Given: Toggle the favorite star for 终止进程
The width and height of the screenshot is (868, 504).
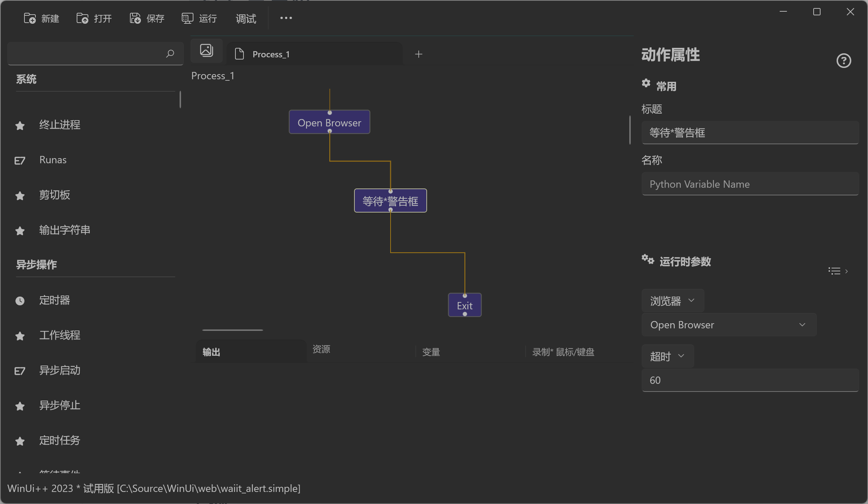Looking at the screenshot, I should [20, 125].
